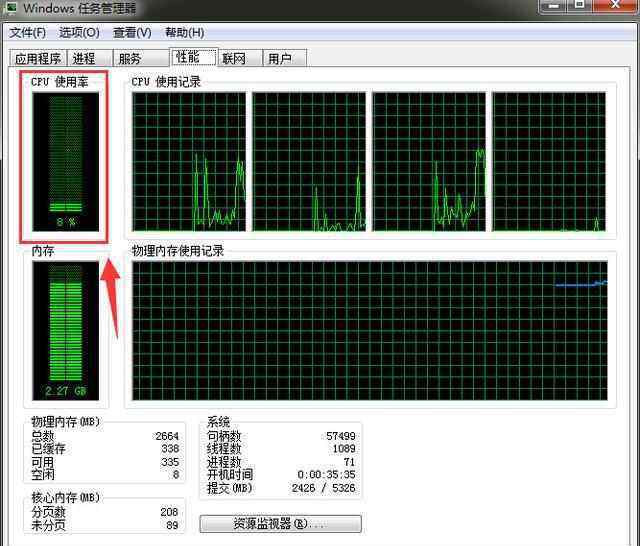Viewport: 640px width, 546px height.
Task: Click the second CPU 使用记录 graph
Action: [x=309, y=162]
